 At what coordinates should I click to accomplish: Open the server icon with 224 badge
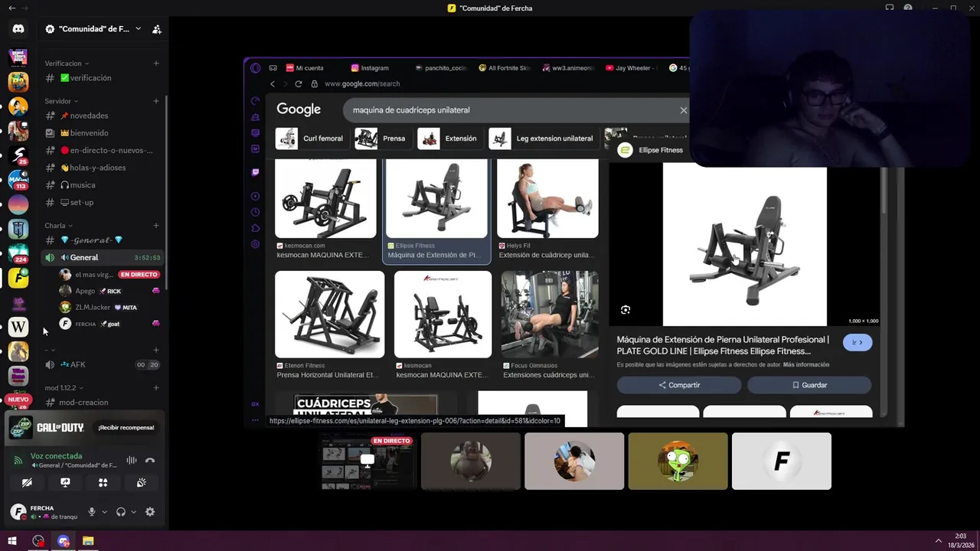tap(18, 253)
